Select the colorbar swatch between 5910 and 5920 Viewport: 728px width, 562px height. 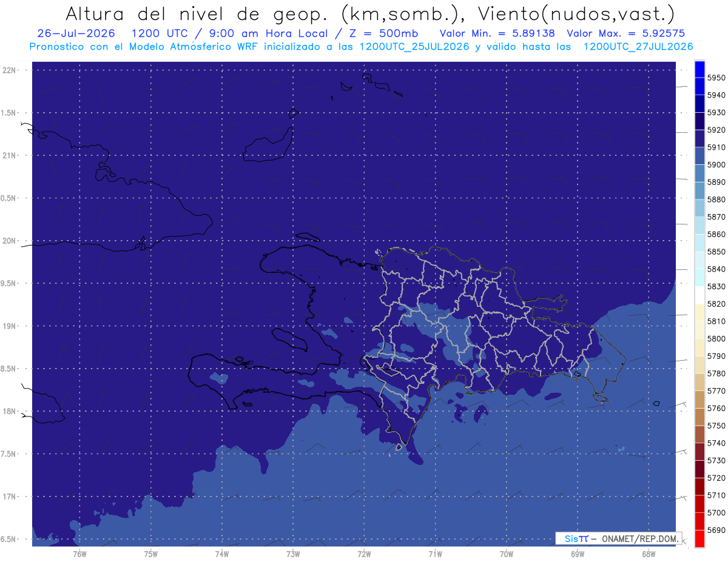(699, 139)
